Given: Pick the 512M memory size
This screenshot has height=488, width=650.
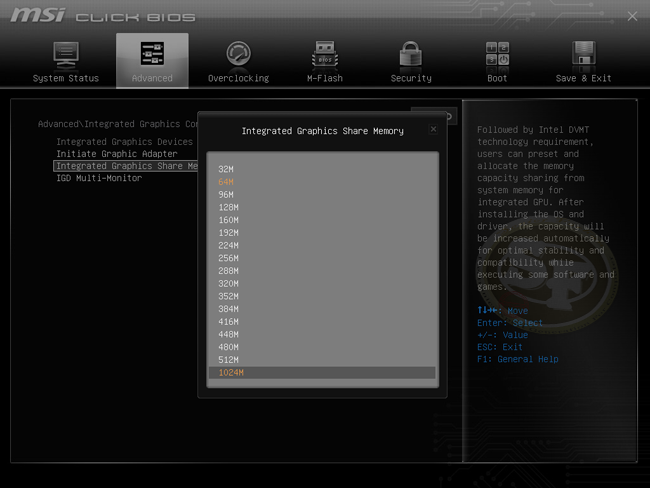Looking at the screenshot, I should point(322,360).
